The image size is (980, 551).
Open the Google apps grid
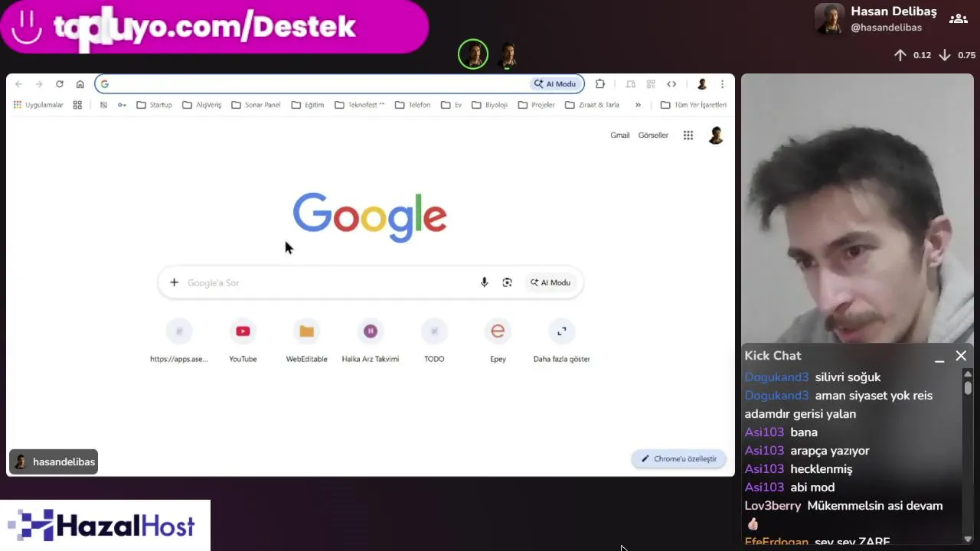688,135
